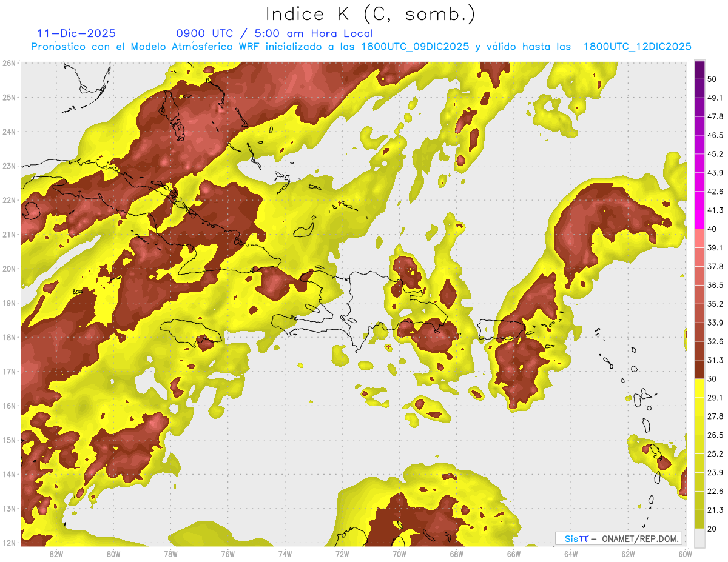This screenshot has width=728, height=562.
Task: Click the "13N" latitude label
Action: [x=9, y=509]
